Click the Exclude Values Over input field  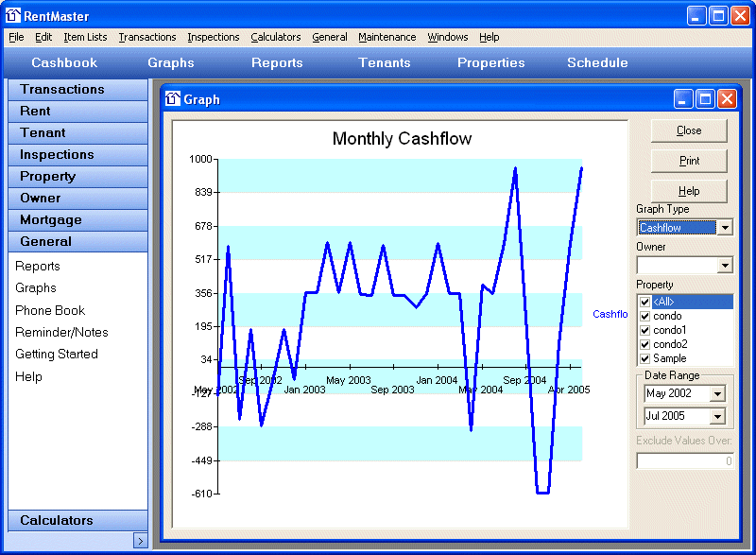[685, 461]
